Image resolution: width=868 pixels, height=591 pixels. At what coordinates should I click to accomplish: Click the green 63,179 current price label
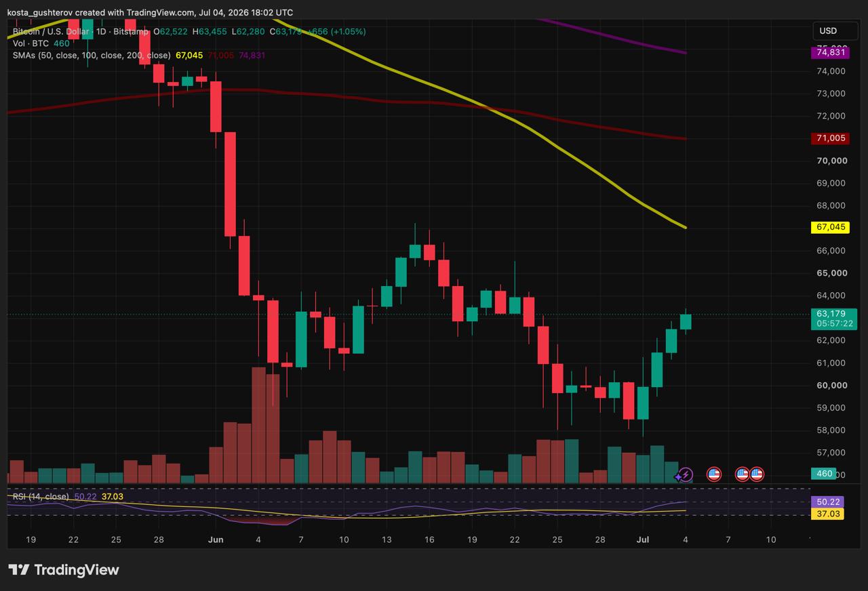tap(833, 314)
